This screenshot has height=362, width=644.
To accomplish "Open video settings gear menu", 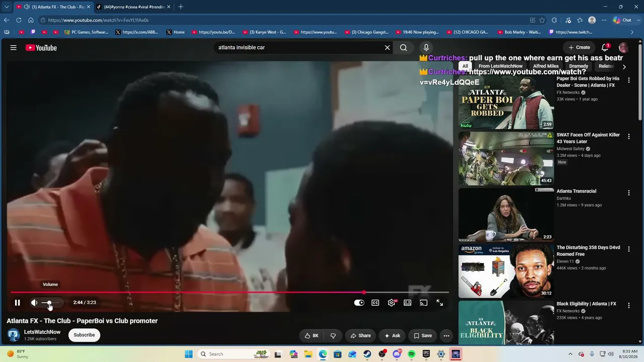I will (x=391, y=303).
